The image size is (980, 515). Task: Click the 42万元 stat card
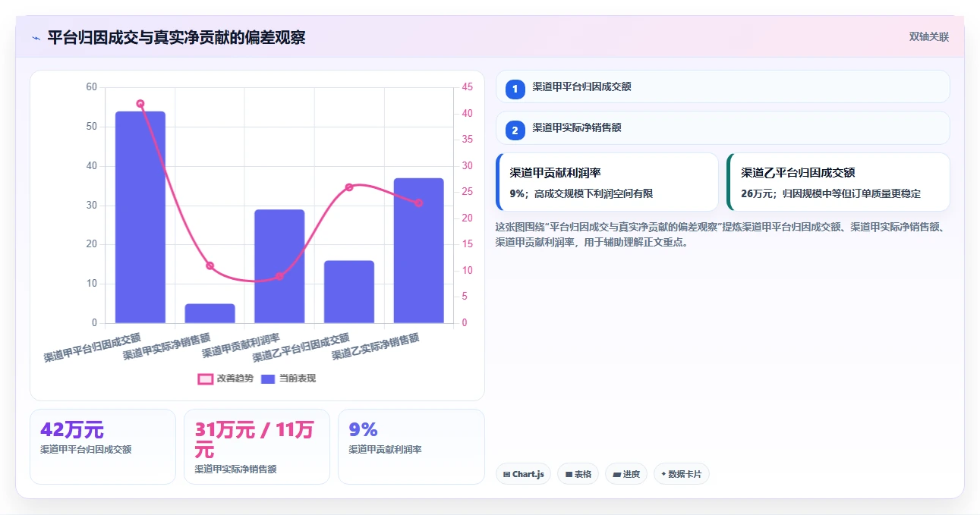click(x=102, y=446)
